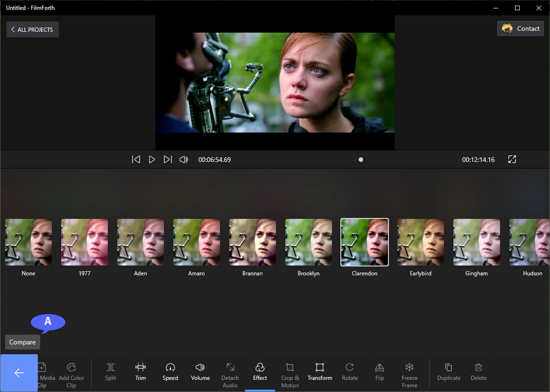The image size is (550, 392).
Task: Click the total duration 00:12:14.16
Action: pyautogui.click(x=478, y=160)
